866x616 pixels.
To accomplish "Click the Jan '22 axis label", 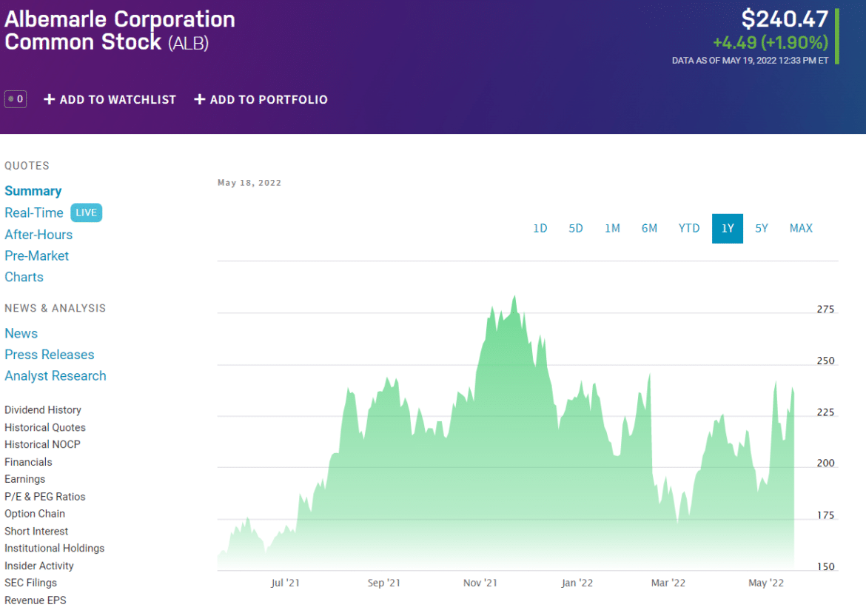I will pyautogui.click(x=577, y=583).
